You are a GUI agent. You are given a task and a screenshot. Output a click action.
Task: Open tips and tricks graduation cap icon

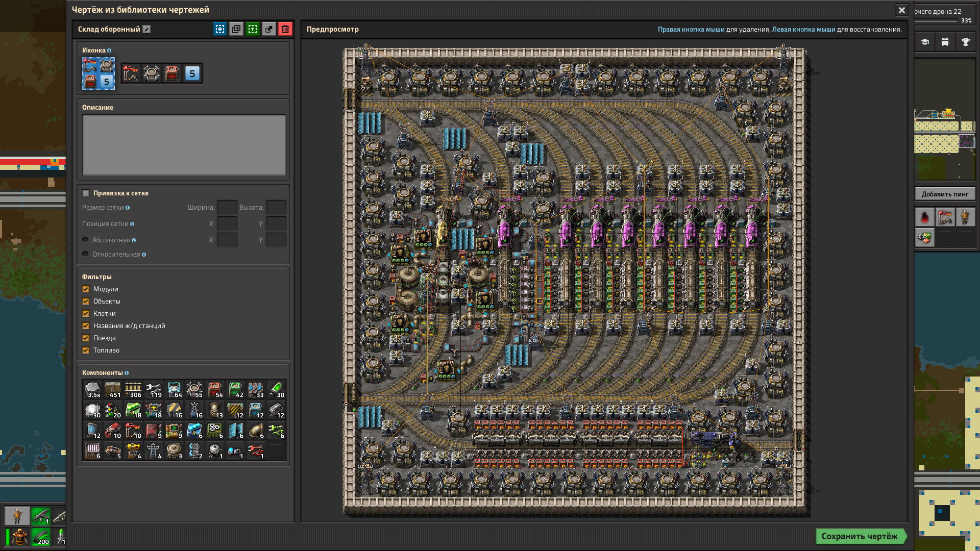pos(925,42)
